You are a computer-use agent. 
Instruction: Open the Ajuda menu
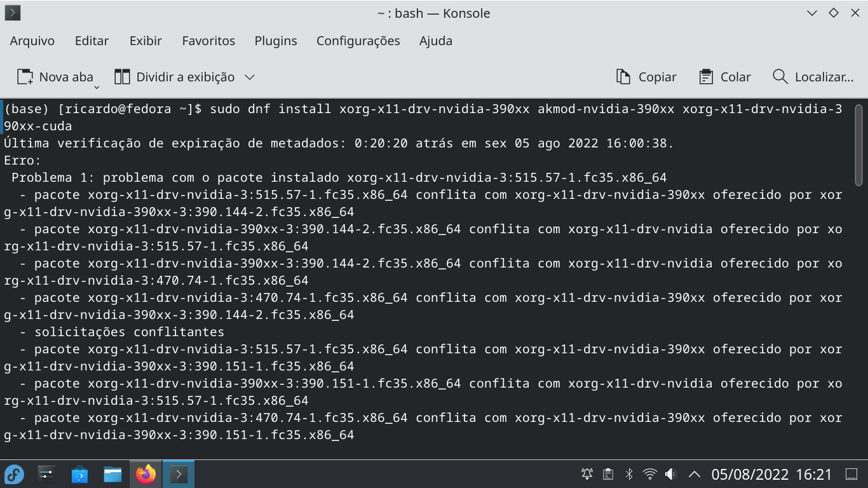pyautogui.click(x=436, y=41)
